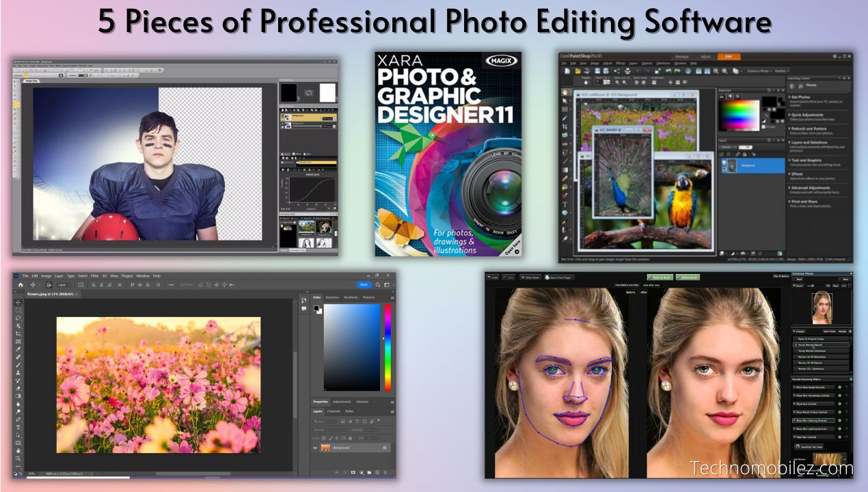The height and width of the screenshot is (492, 868).
Task: Toggle green switch beside Show Mouth & Nose Controls
Action: 839,412
